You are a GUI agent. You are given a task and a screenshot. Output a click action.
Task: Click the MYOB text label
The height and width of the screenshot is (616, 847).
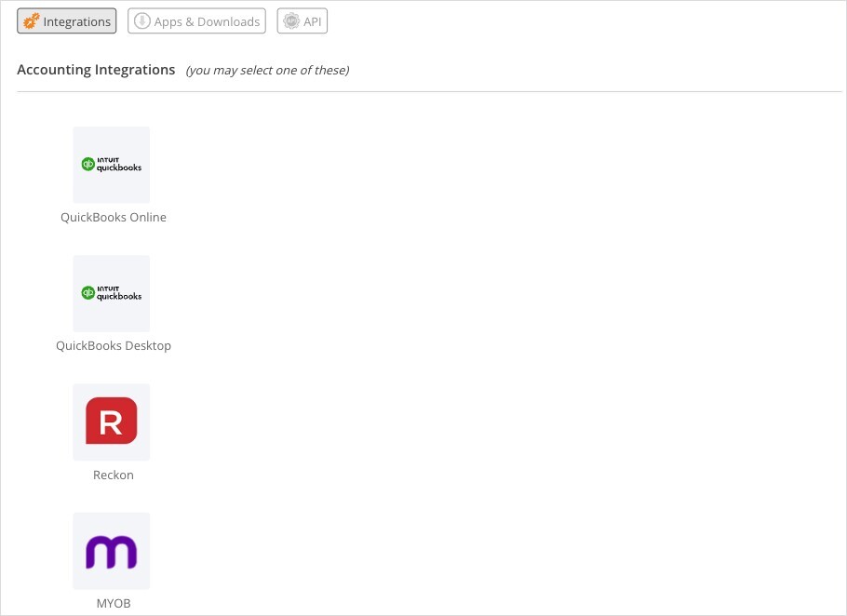pyautogui.click(x=114, y=603)
